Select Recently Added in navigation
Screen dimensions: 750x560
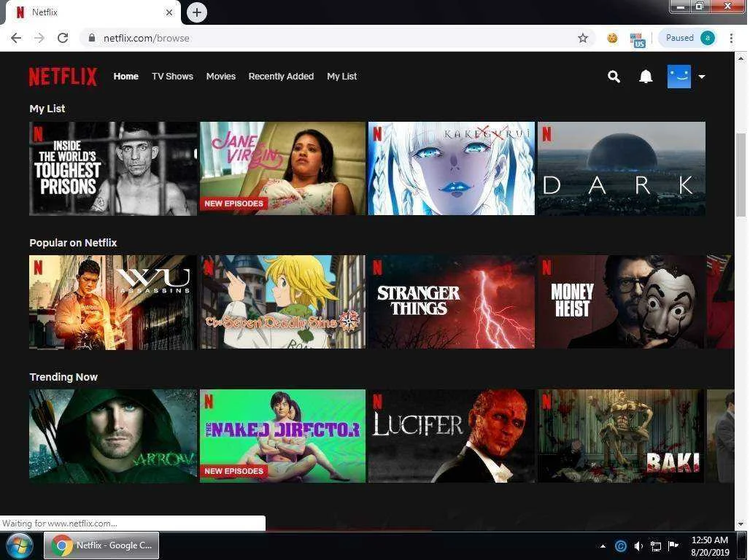[x=281, y=77]
